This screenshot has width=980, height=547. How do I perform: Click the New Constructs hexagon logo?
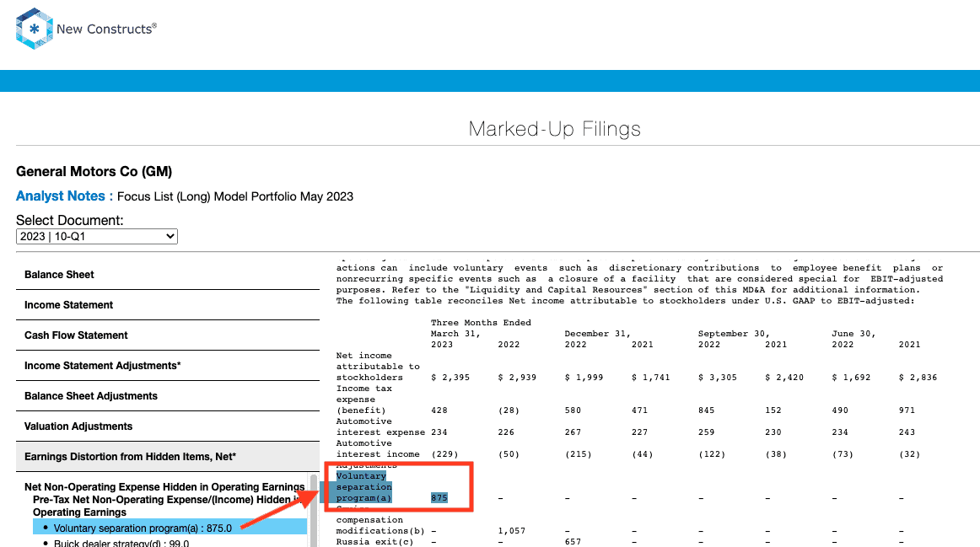tap(34, 29)
